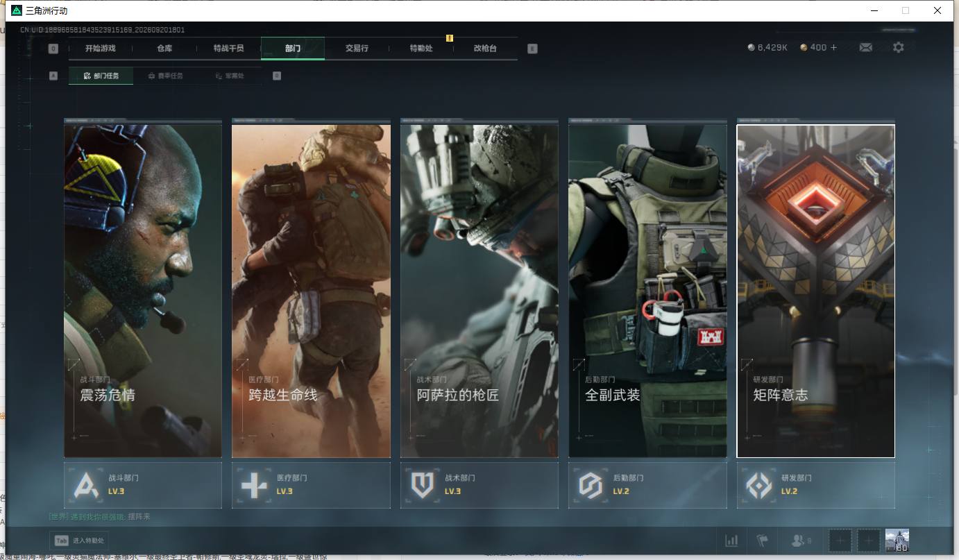Open the 阿萨拉的枪匠 mission card
This screenshot has width=959, height=560.
479,291
